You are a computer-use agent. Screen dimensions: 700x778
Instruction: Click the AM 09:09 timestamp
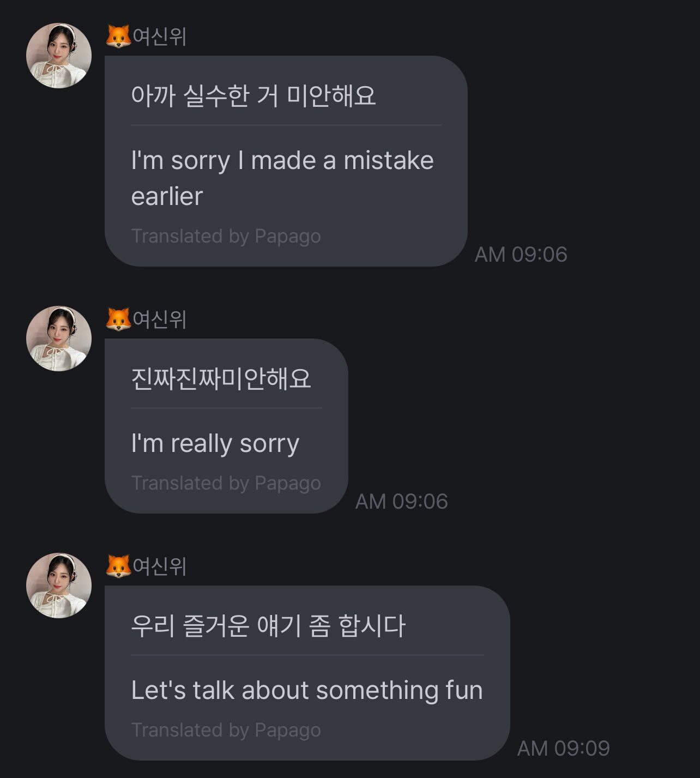coord(563,749)
